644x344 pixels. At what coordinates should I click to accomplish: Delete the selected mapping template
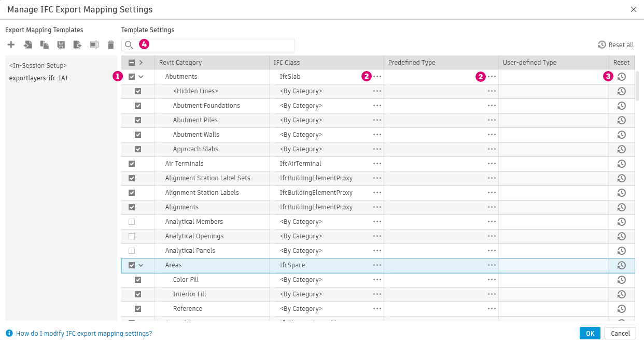tap(110, 45)
